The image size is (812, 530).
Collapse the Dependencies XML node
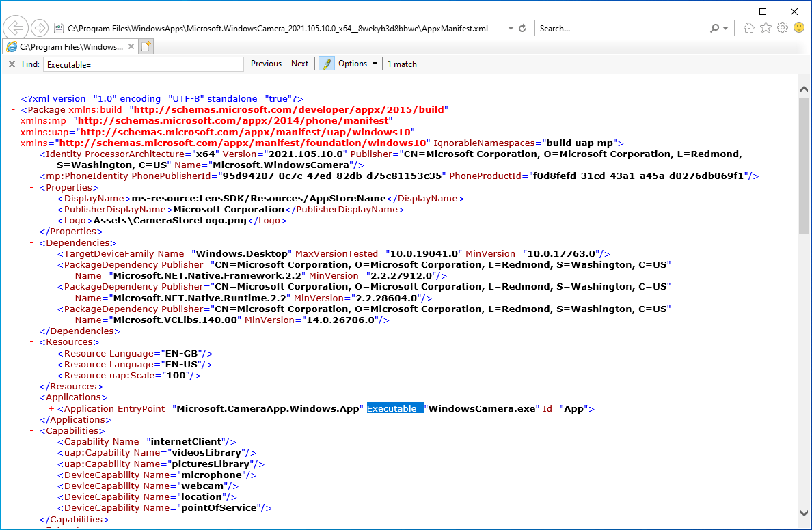click(32, 243)
